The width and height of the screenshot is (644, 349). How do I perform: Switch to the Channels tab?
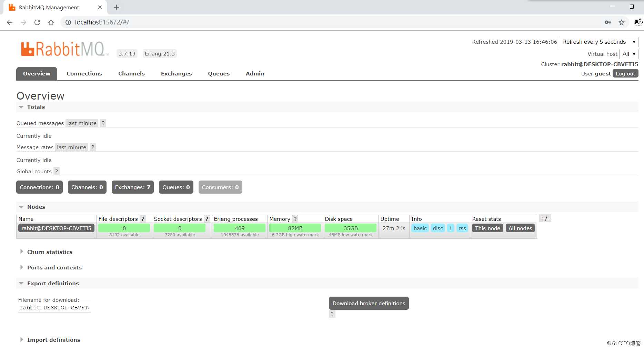pos(131,74)
